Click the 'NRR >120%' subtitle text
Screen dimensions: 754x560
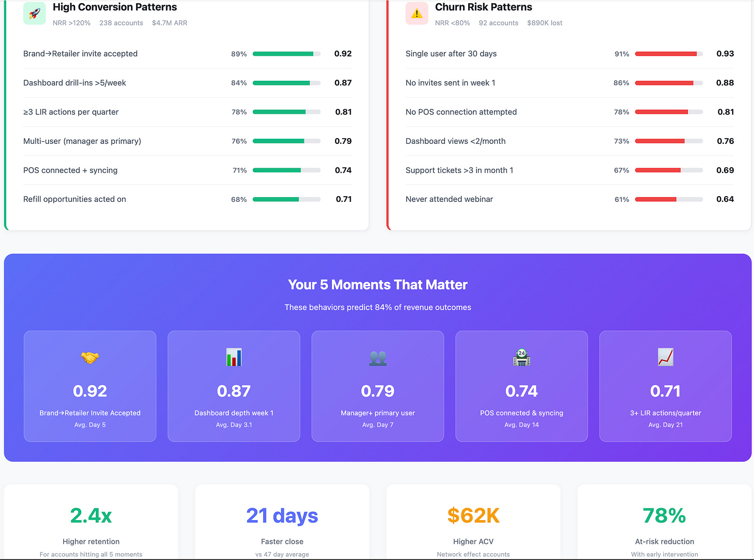coord(71,23)
